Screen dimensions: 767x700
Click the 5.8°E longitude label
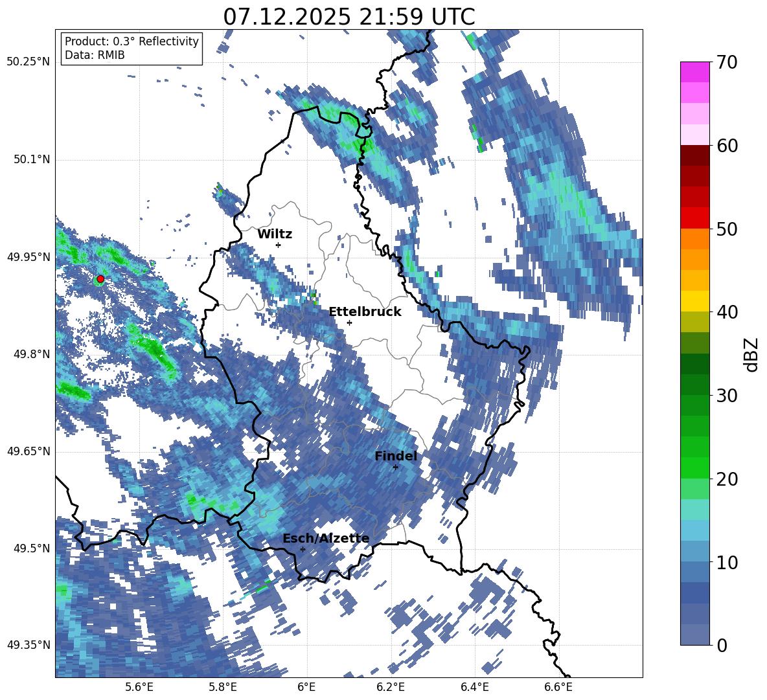(x=223, y=687)
